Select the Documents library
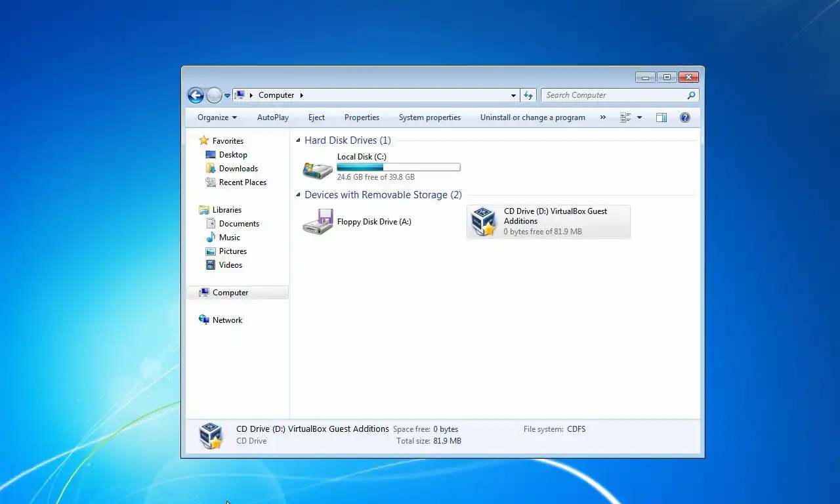Image resolution: width=840 pixels, height=504 pixels. [x=239, y=224]
